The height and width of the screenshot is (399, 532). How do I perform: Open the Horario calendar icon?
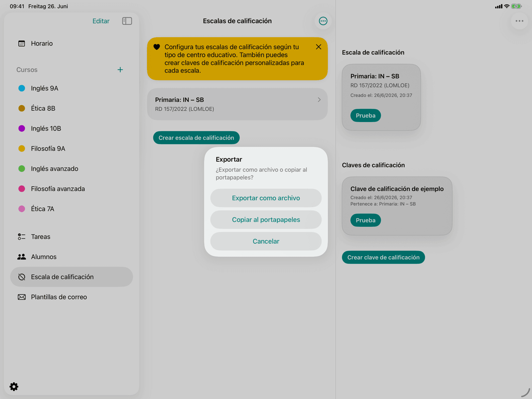point(22,44)
